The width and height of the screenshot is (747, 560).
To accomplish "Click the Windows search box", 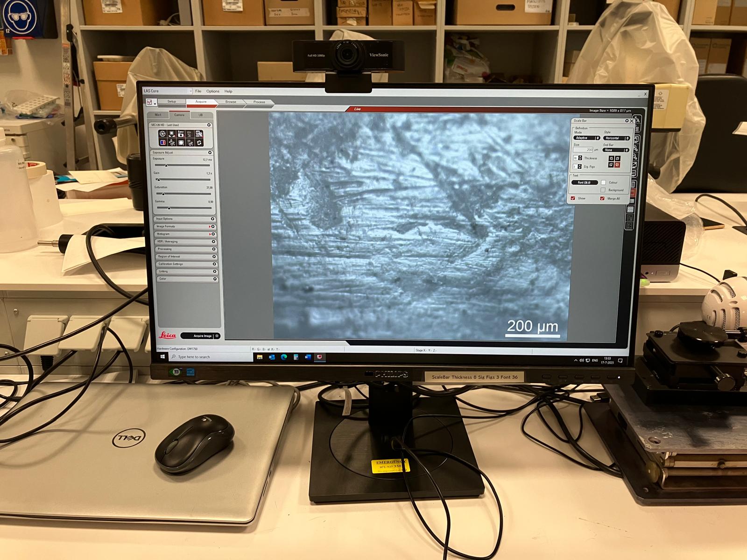I will coord(210,357).
